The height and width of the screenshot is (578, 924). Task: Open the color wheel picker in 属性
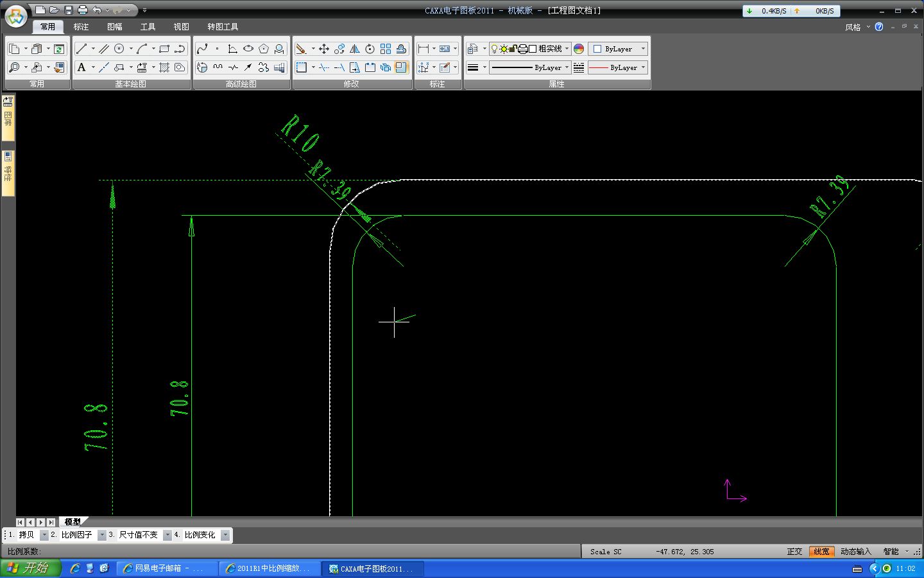click(579, 49)
